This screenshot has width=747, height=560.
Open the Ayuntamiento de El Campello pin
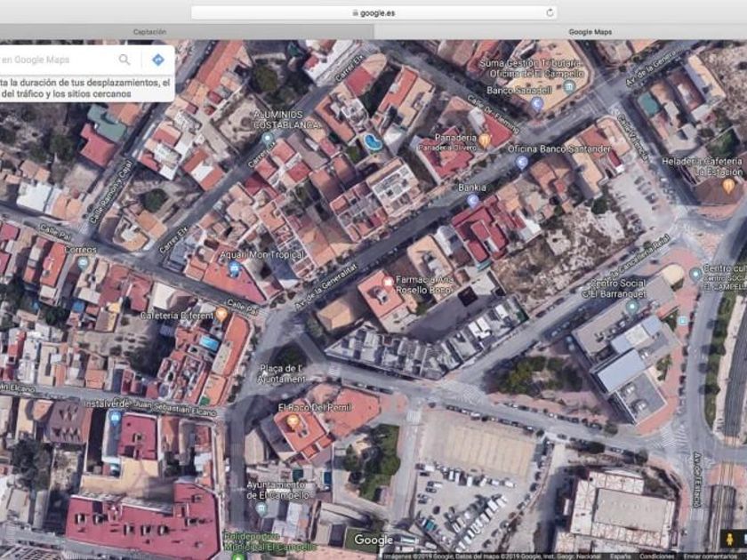click(261, 508)
